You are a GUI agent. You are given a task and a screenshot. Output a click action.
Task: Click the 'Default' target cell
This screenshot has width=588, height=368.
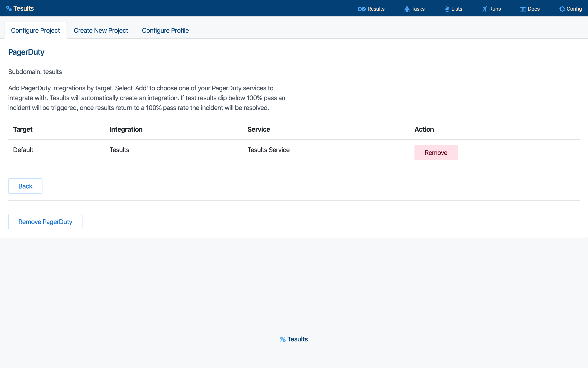pyautogui.click(x=23, y=150)
